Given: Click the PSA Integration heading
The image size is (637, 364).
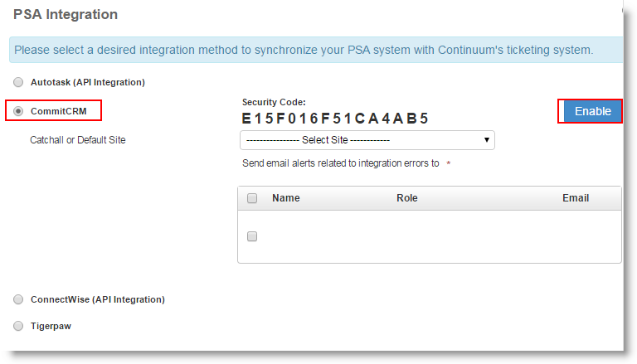Looking at the screenshot, I should click(66, 15).
